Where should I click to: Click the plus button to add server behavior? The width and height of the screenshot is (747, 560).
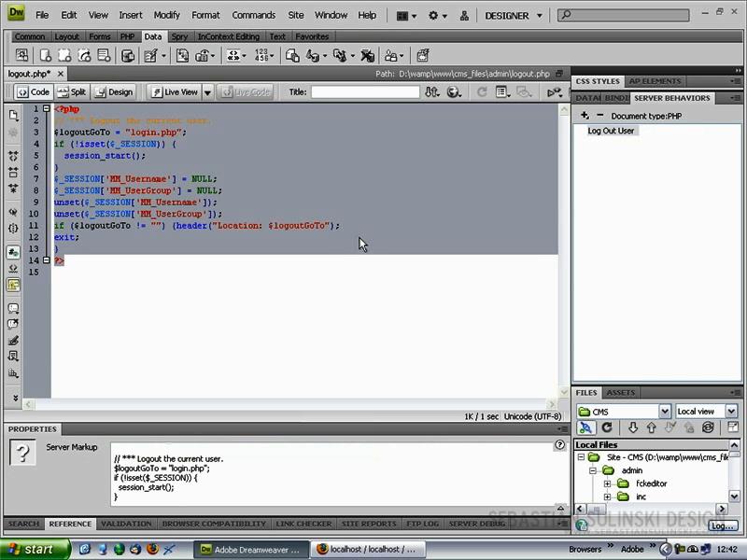(585, 116)
